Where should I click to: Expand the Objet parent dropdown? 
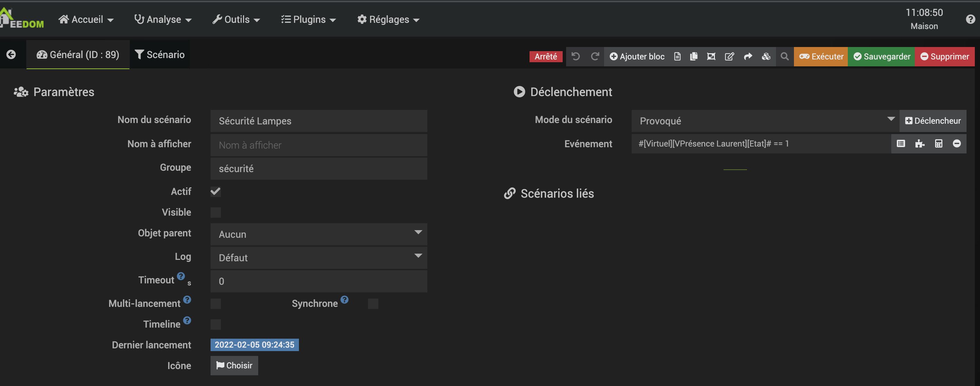point(318,234)
